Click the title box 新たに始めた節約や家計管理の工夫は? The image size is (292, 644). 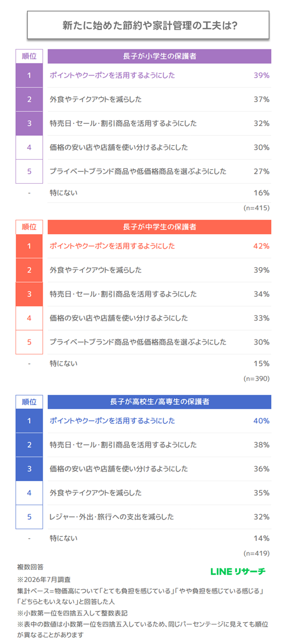[148, 24]
